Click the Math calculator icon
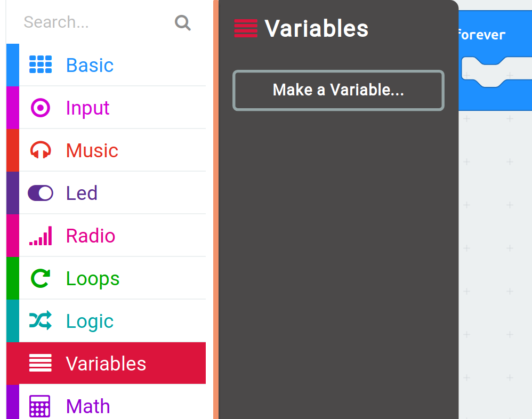 39,406
